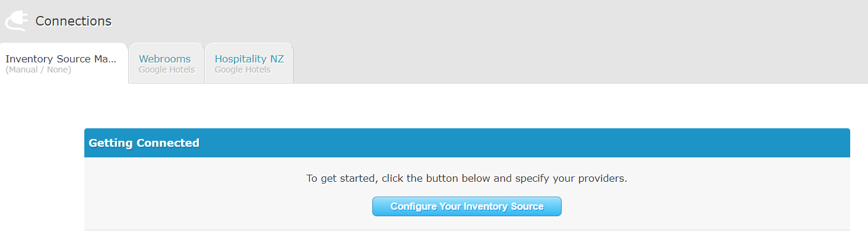This screenshot has height=240, width=868.
Task: Click the Configure Your Inventory Source button
Action: pyautogui.click(x=467, y=207)
